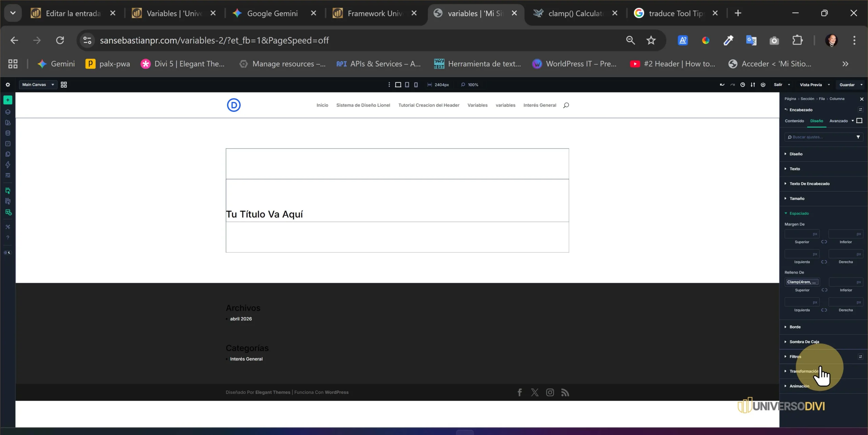868x435 pixels.
Task: Open the canvas grid view icon
Action: [64, 85]
